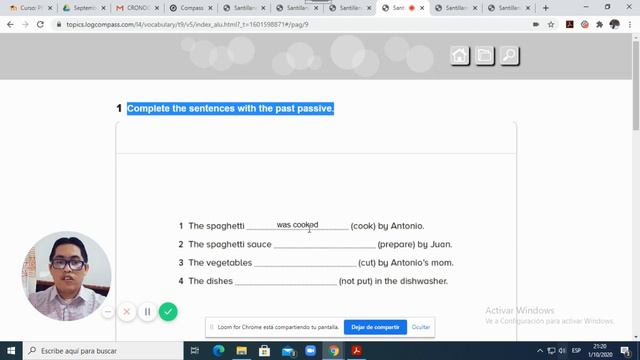Screen dimensions: 640x360
Task: Open Zoom from the taskbar
Action: [x=311, y=351]
